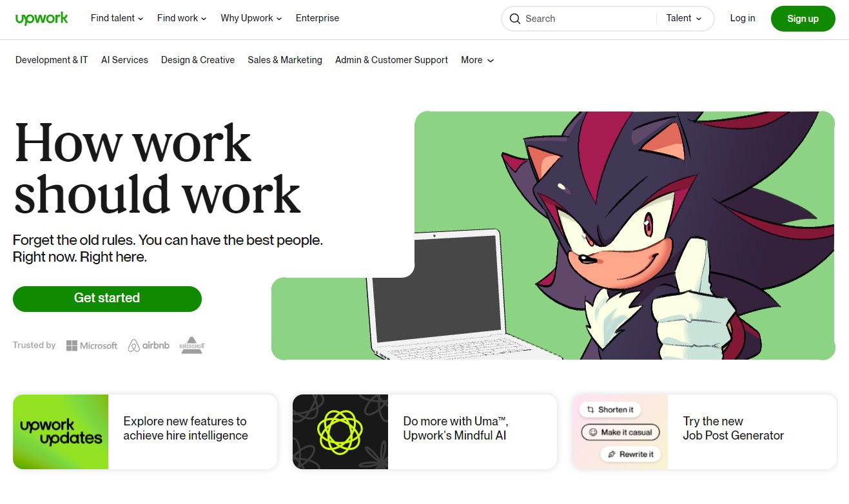
Task: Open the Find talent dropdown
Action: tap(117, 18)
